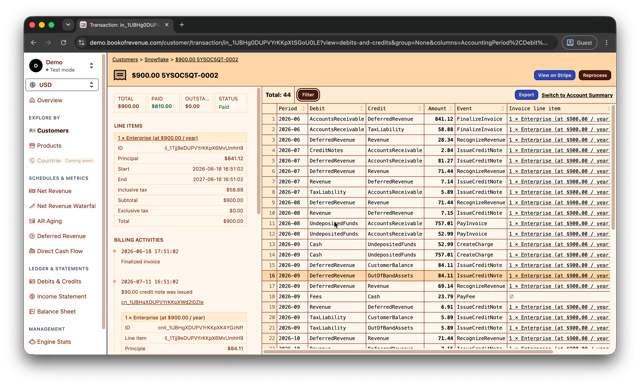Click row 13 Cash debit cell

click(x=337, y=244)
